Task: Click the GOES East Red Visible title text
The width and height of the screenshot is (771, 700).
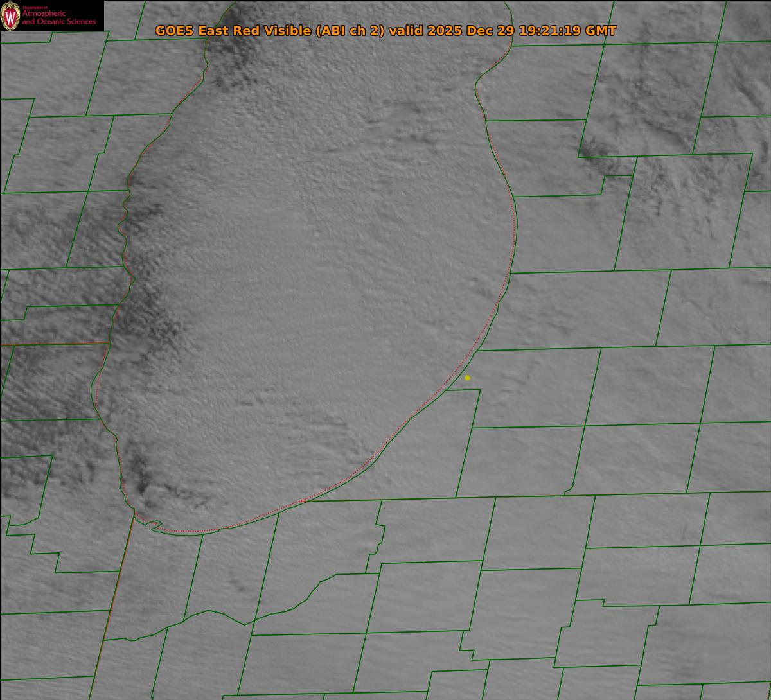Action: click(385, 31)
